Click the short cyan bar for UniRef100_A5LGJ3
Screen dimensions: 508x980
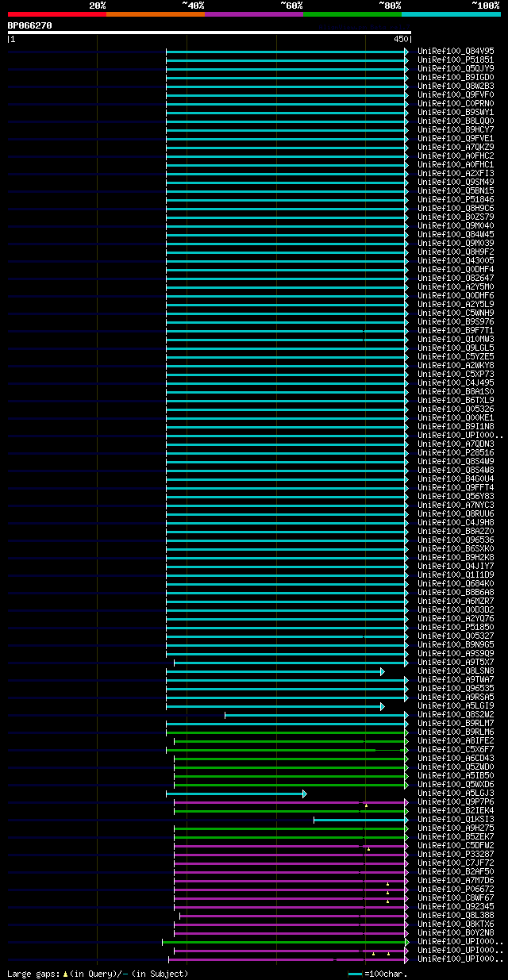click(236, 794)
